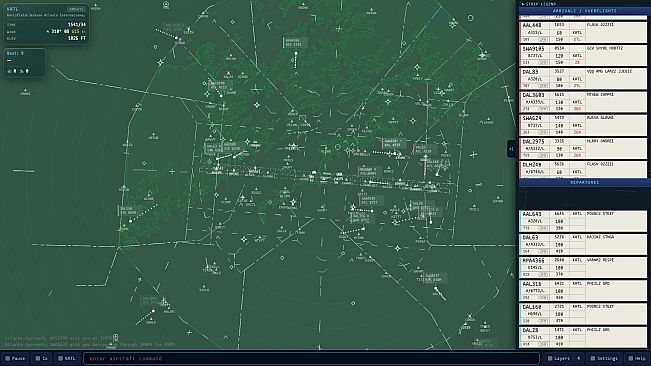
Task: Click the KATL airport button in bottom bar
Action: (x=67, y=358)
